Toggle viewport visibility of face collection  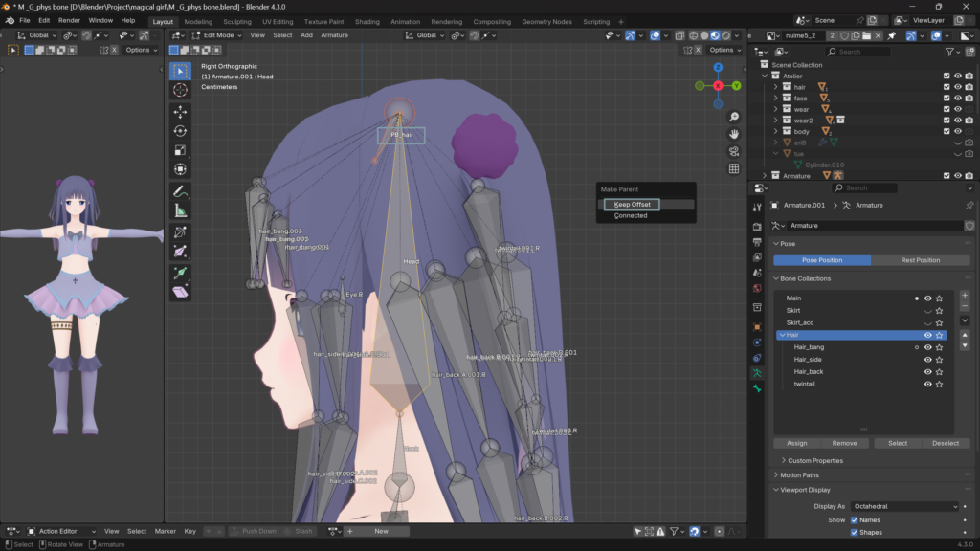tap(958, 98)
